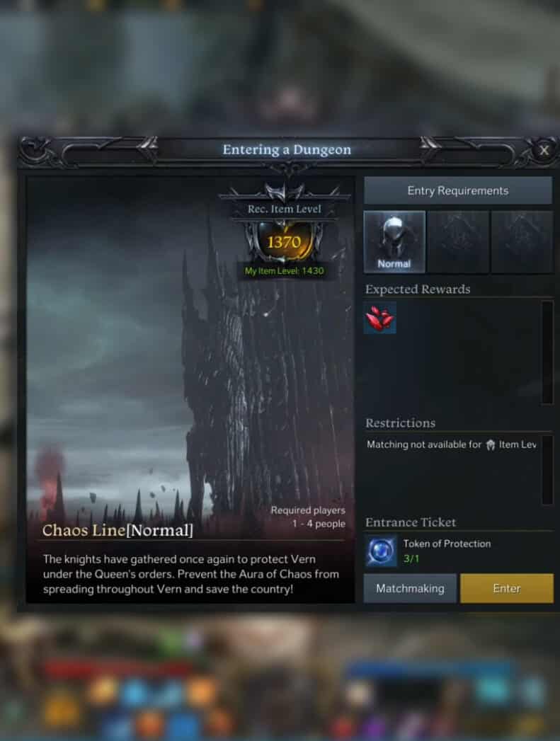The height and width of the screenshot is (741, 560).
Task: Click the Matching not available restriction text
Action: click(451, 444)
